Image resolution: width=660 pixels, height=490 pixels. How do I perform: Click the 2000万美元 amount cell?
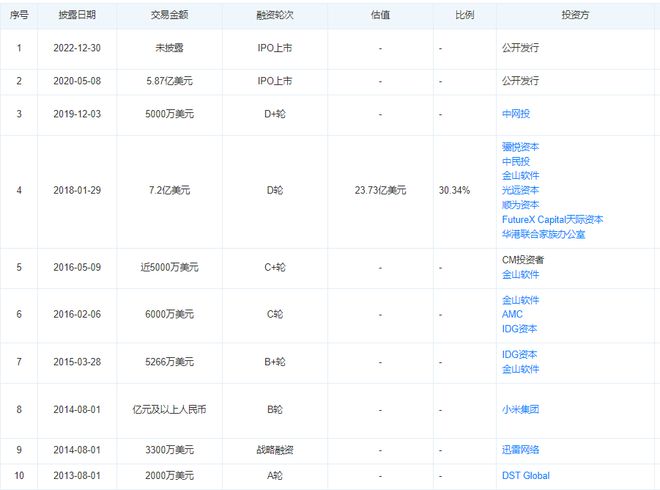170,475
